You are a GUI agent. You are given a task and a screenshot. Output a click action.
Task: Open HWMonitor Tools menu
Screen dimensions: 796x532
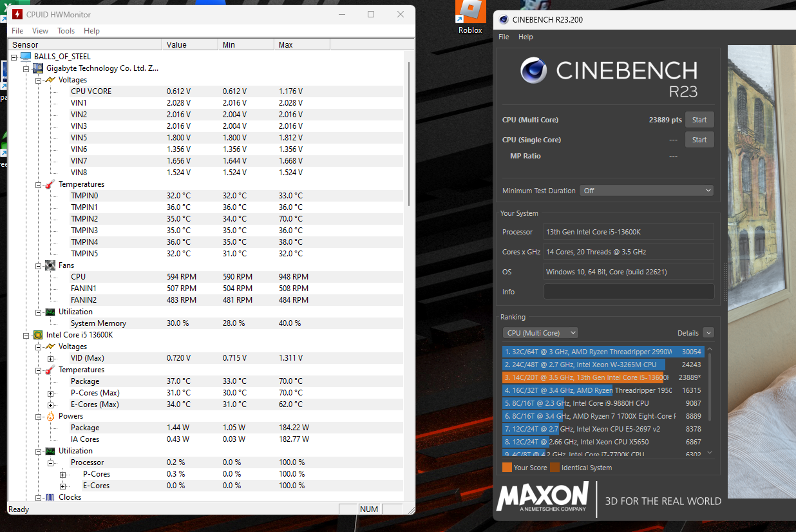[66, 31]
